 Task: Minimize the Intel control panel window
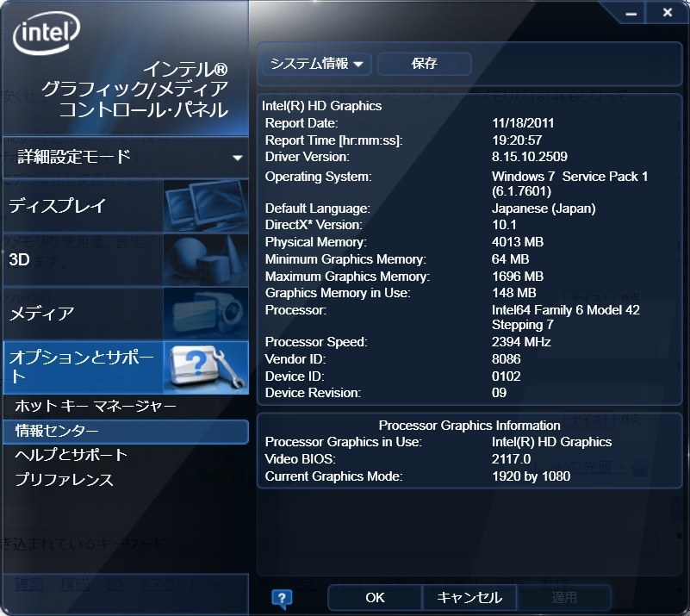(x=631, y=14)
